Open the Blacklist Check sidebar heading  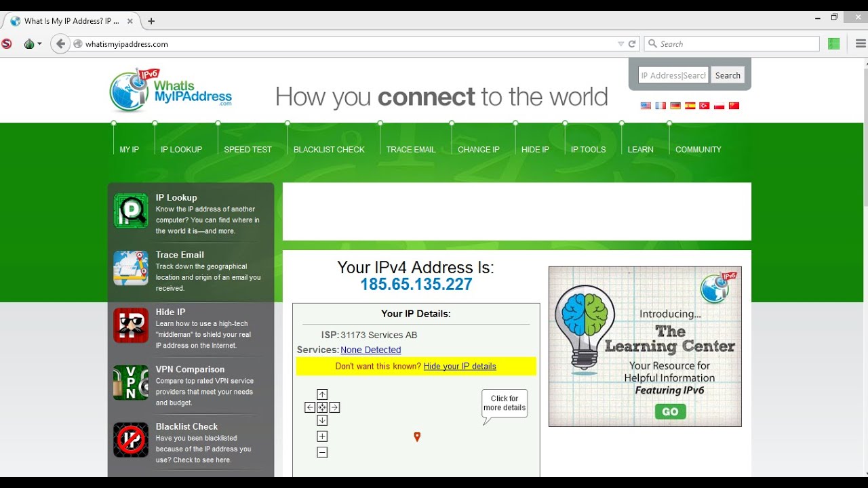186,426
